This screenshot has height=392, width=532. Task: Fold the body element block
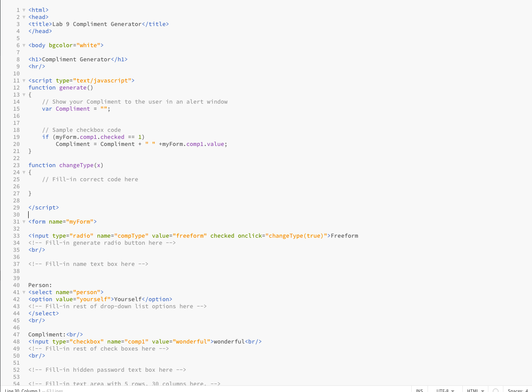(x=24, y=45)
